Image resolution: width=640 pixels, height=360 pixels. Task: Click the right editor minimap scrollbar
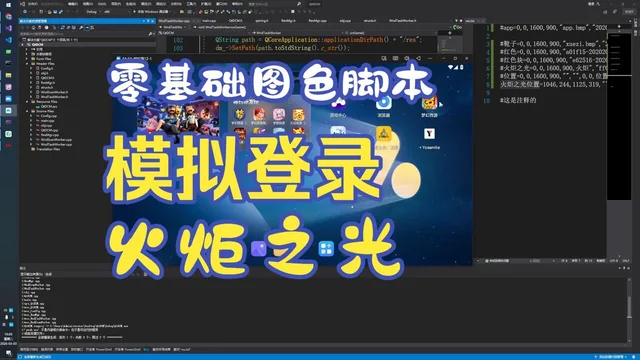coord(619,116)
